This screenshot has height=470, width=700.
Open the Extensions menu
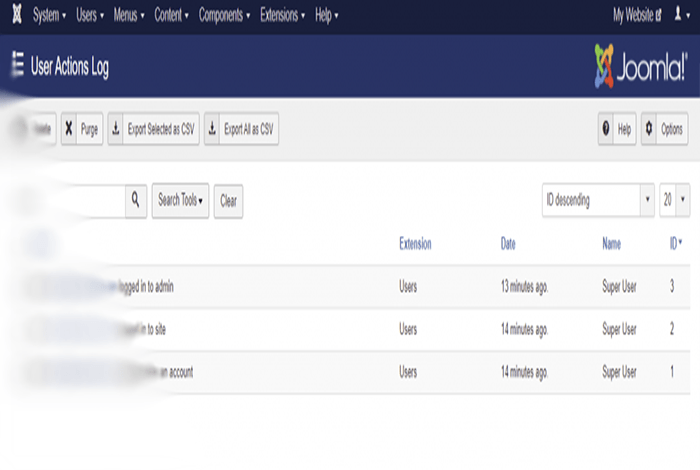point(283,16)
